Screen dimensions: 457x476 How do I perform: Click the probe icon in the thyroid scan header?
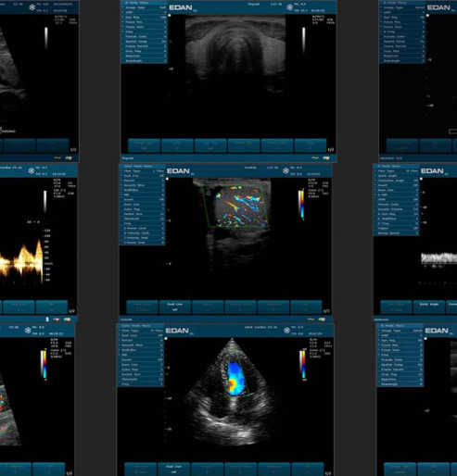pyautogui.click(x=289, y=7)
